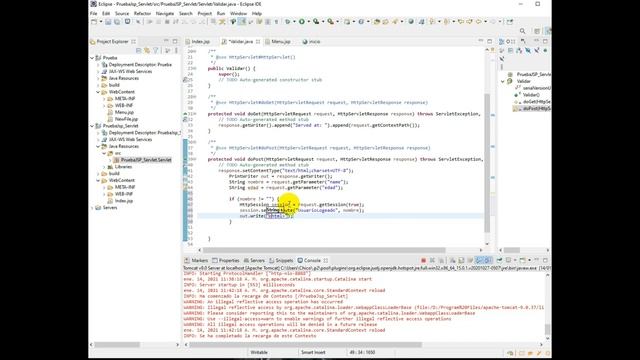
Task: Click the green Run button in toolbar
Action: pyautogui.click(x=302, y=22)
